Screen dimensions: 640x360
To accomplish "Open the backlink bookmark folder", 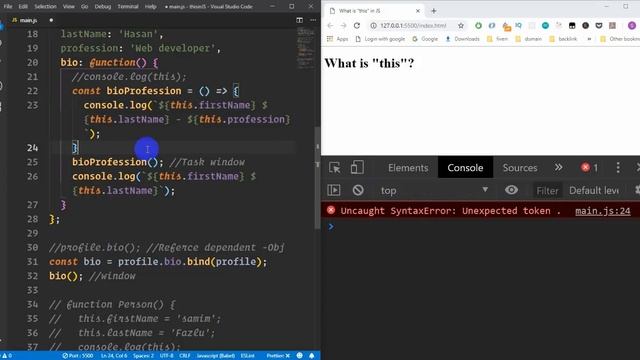I will (x=563, y=39).
